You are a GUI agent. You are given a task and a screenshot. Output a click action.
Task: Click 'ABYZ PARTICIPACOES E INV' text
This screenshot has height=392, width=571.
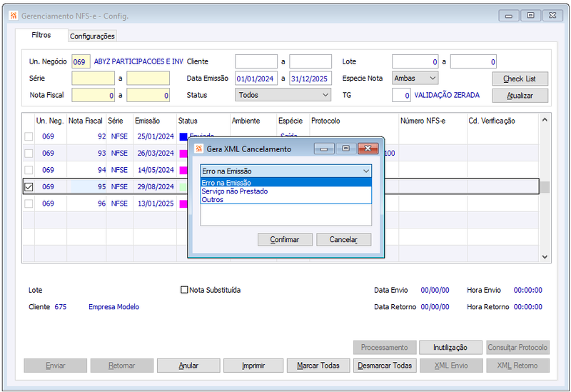tap(138, 61)
